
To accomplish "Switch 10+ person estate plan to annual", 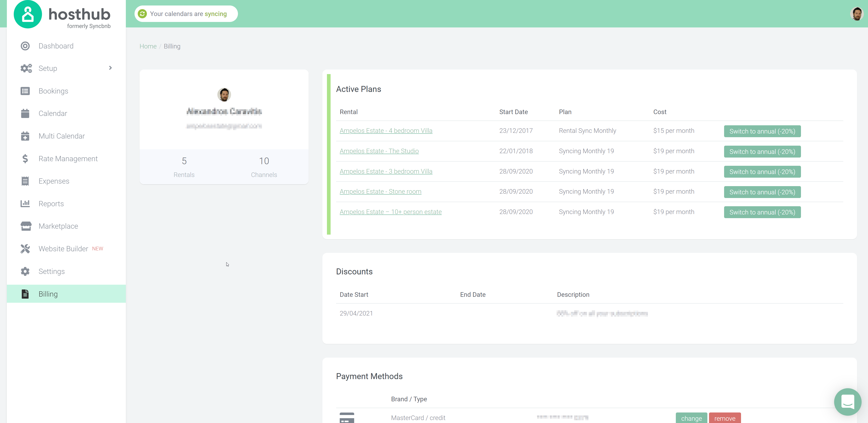I will [x=762, y=212].
